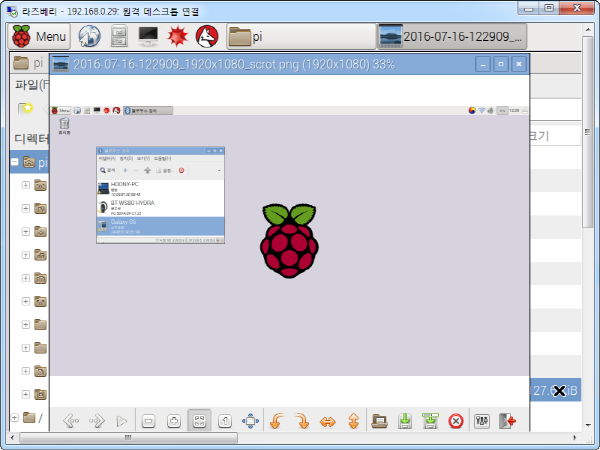Image resolution: width=600 pixels, height=450 pixels.
Task: Zoom in on the image
Action: pyautogui.click(x=174, y=421)
